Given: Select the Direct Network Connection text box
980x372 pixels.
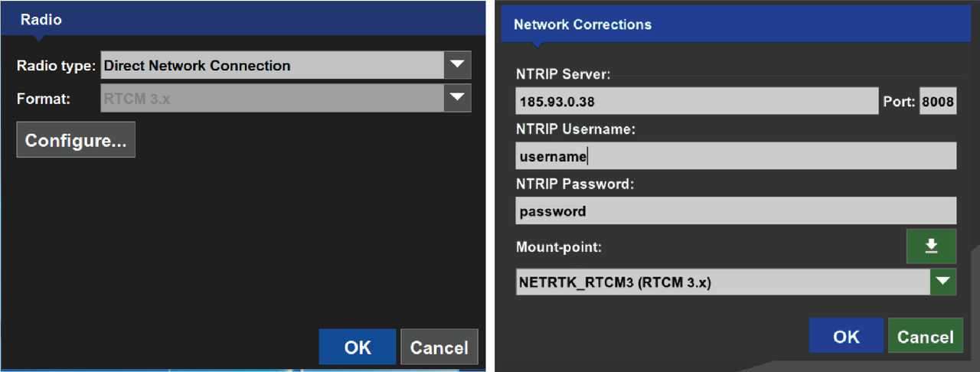Looking at the screenshot, I should pos(272,65).
